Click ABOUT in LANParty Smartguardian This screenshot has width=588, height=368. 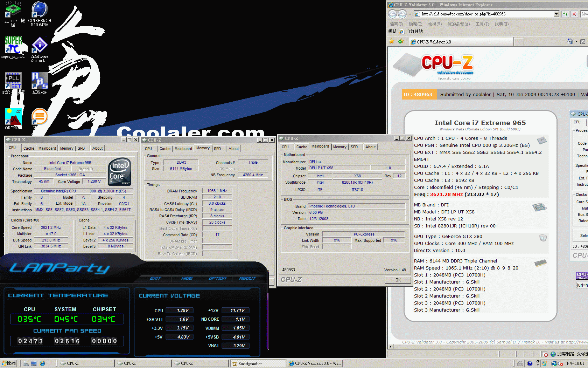pos(247,278)
